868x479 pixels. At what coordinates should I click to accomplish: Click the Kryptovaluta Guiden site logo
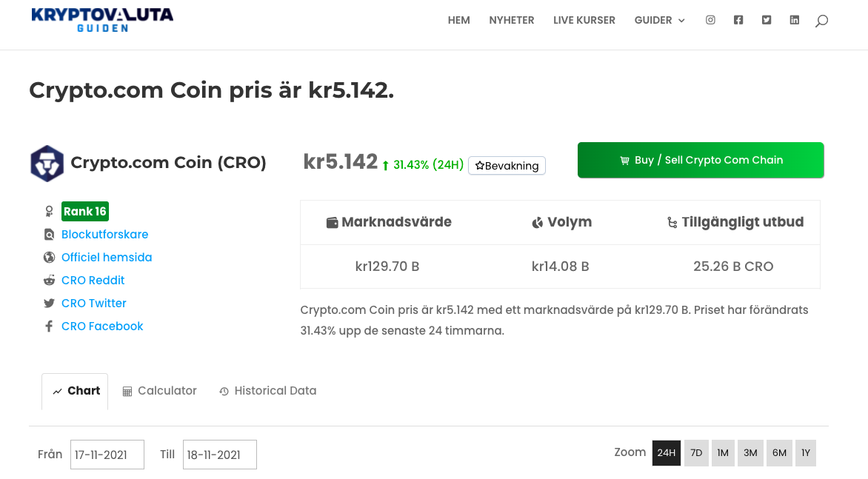tap(102, 19)
